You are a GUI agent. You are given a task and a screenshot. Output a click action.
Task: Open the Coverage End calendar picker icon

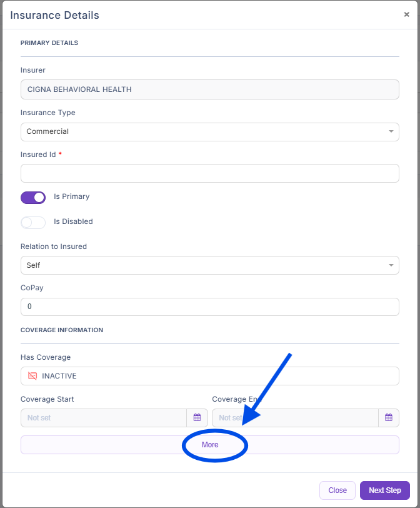tap(388, 418)
